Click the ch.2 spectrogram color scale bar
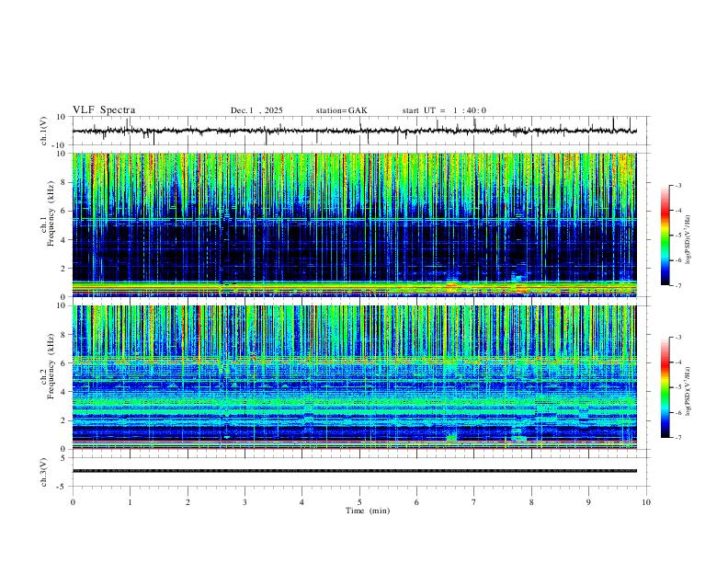The height and width of the screenshot is (563, 728). (665, 387)
